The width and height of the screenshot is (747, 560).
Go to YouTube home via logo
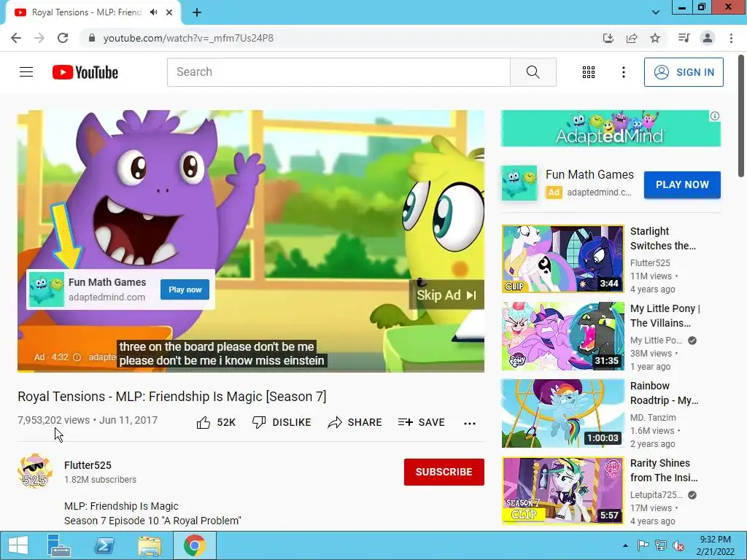coord(85,72)
